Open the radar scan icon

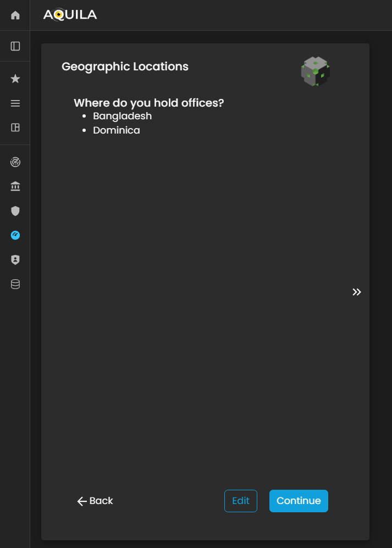(15, 162)
